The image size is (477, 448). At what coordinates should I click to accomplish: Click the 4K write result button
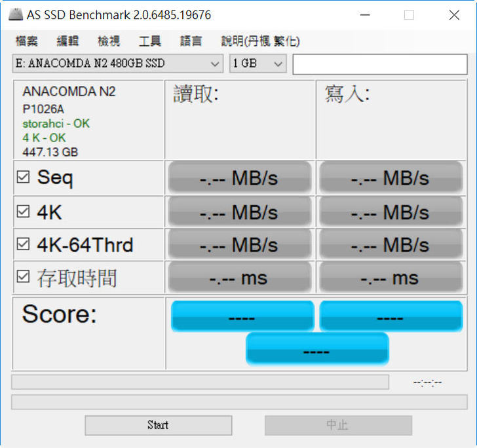pos(391,212)
